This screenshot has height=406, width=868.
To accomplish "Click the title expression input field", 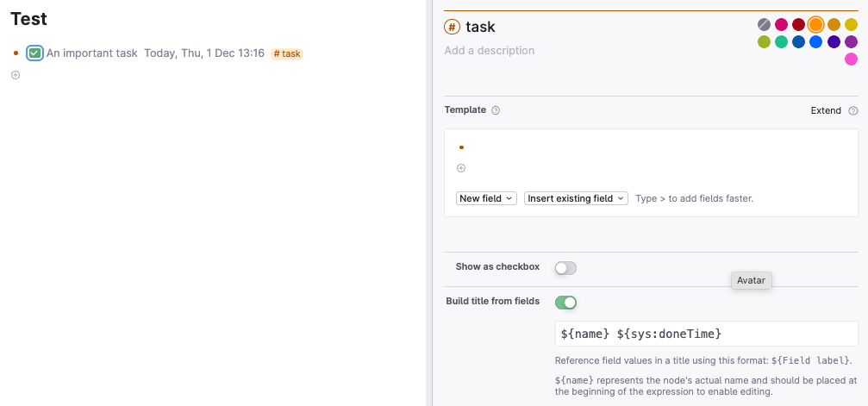I will pos(706,334).
